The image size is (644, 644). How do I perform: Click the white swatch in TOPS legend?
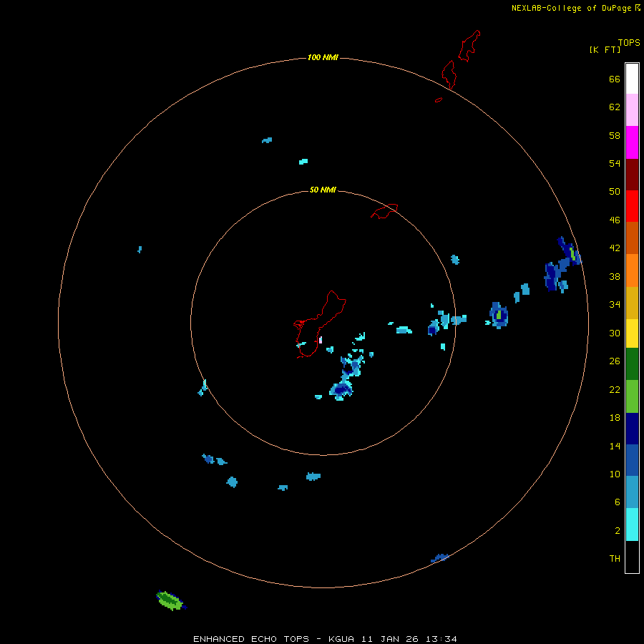coord(632,79)
